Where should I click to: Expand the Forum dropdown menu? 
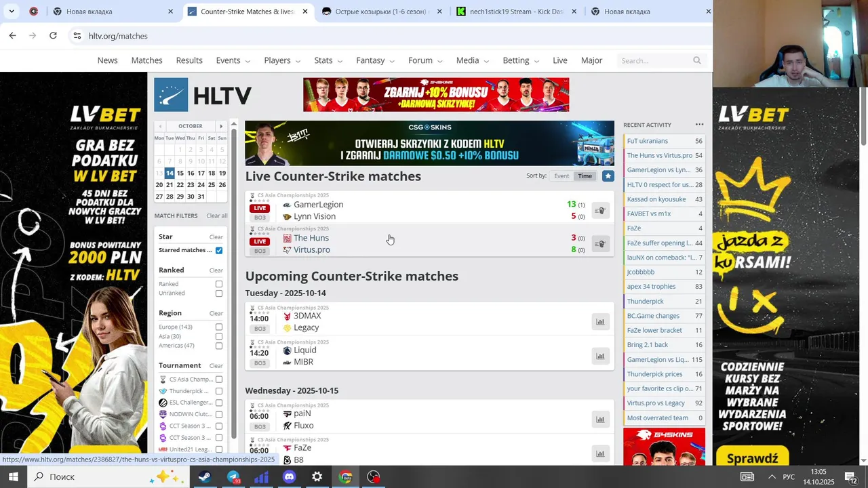click(x=425, y=60)
